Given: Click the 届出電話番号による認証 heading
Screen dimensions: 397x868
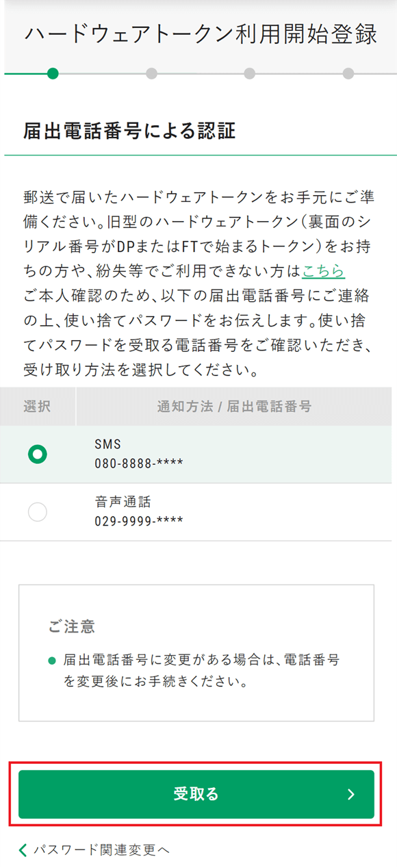Looking at the screenshot, I should (x=129, y=131).
